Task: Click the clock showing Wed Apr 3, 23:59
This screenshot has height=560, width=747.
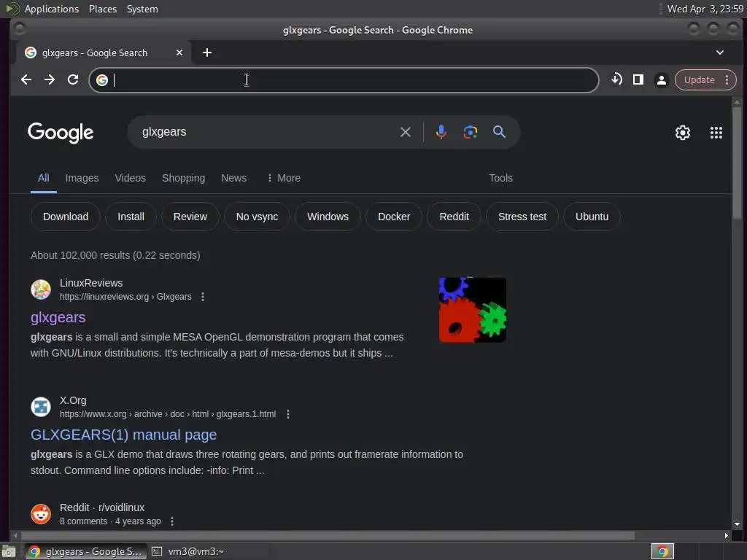Action: coord(705,9)
